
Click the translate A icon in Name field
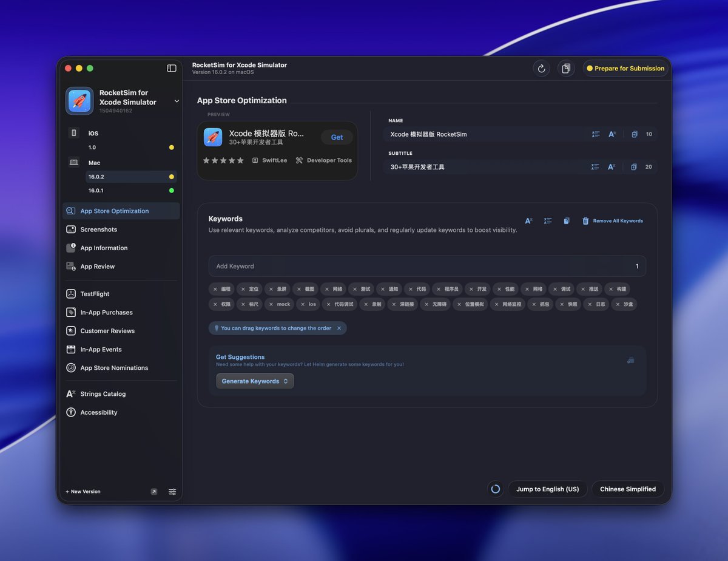point(612,134)
